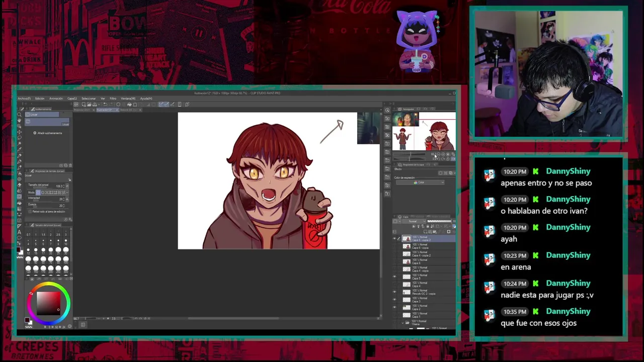Viewport: 644px width, 362px height.
Task: Hide the Capa 3 layer
Action: point(394,300)
